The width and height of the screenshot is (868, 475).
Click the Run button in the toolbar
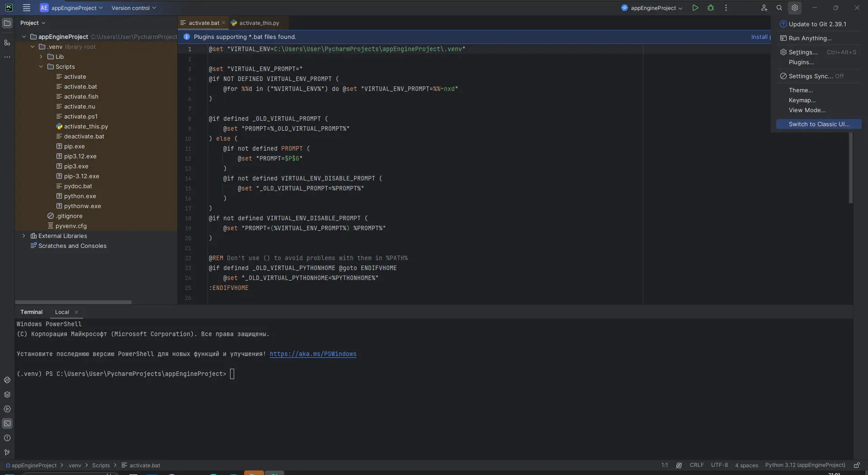pyautogui.click(x=695, y=8)
